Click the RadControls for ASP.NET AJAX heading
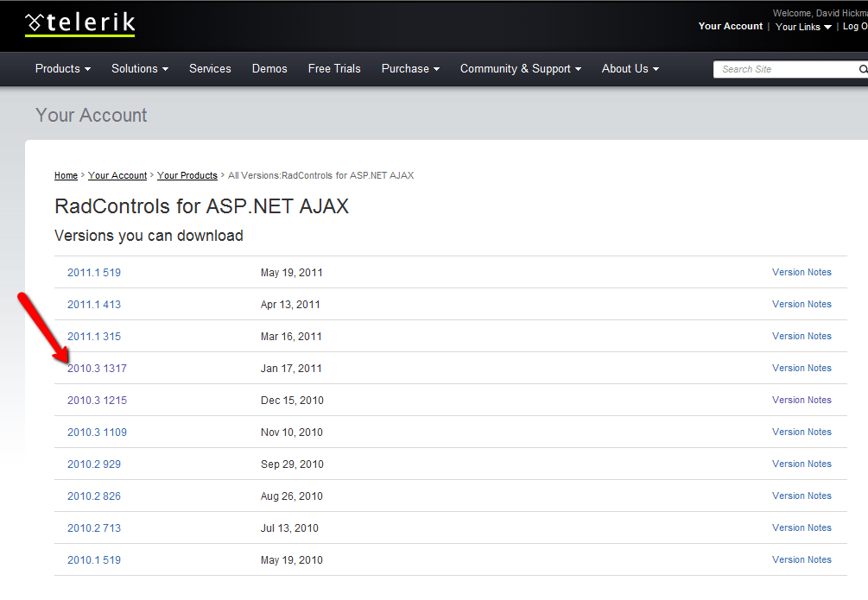The height and width of the screenshot is (600, 868). pyautogui.click(x=201, y=206)
